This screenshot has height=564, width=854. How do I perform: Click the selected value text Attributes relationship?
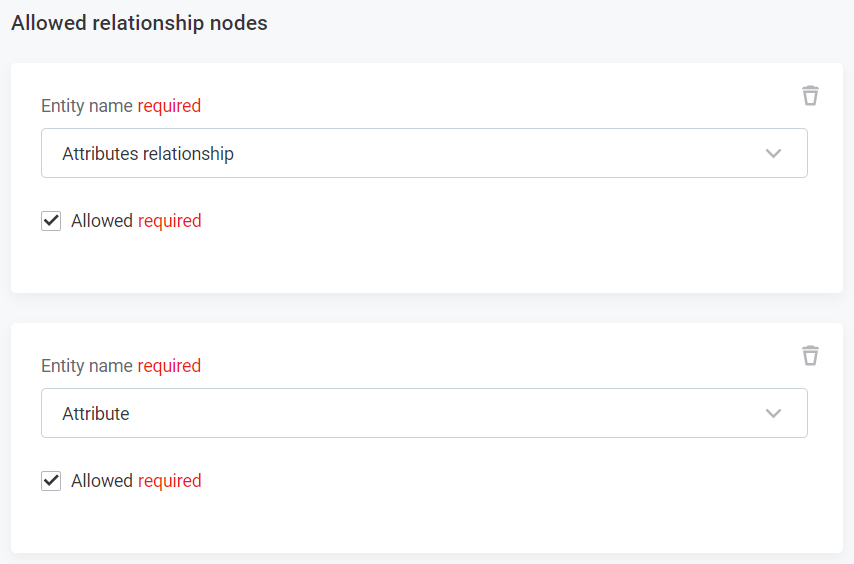tap(148, 154)
